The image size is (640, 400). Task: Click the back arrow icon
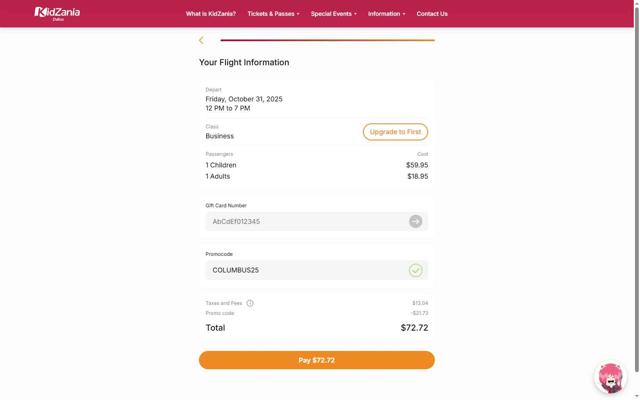pyautogui.click(x=201, y=40)
